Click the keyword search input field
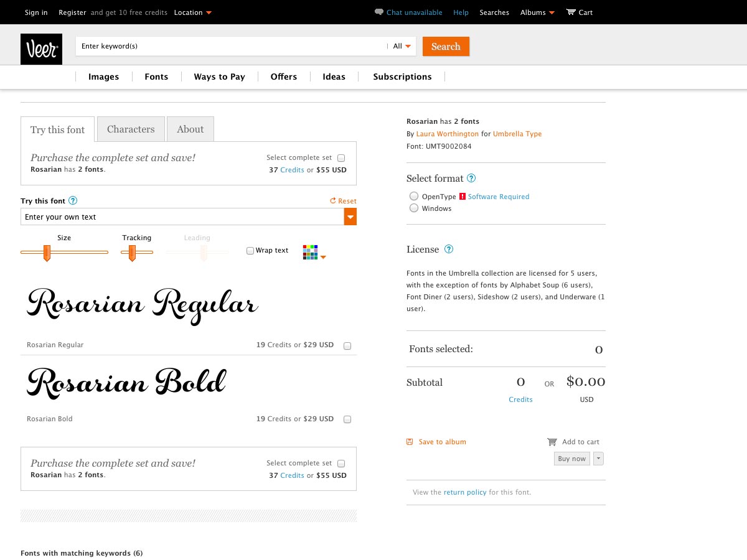This screenshot has height=560, width=747. [x=230, y=46]
